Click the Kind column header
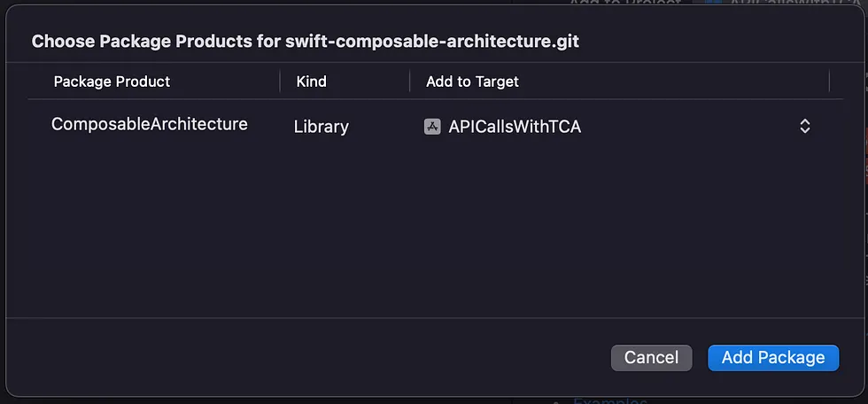The height and width of the screenshot is (404, 868). [312, 82]
